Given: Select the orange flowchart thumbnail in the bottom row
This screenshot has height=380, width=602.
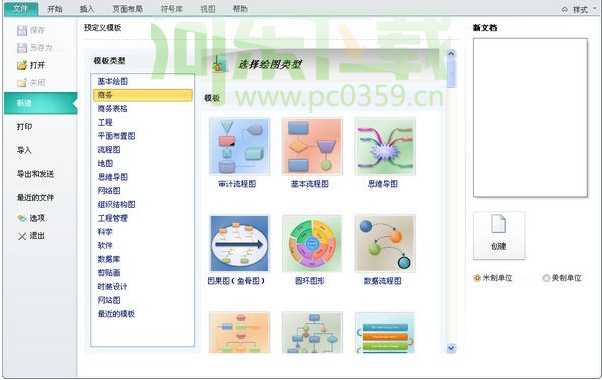Looking at the screenshot, I should 239,332.
